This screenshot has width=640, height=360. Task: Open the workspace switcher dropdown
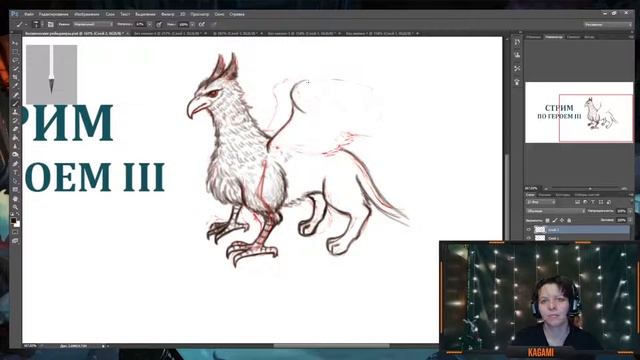click(607, 24)
